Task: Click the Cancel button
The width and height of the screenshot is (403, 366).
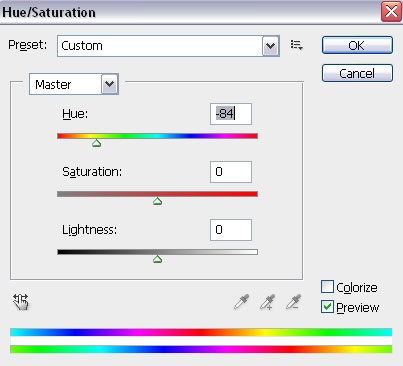Action: pyautogui.click(x=357, y=73)
